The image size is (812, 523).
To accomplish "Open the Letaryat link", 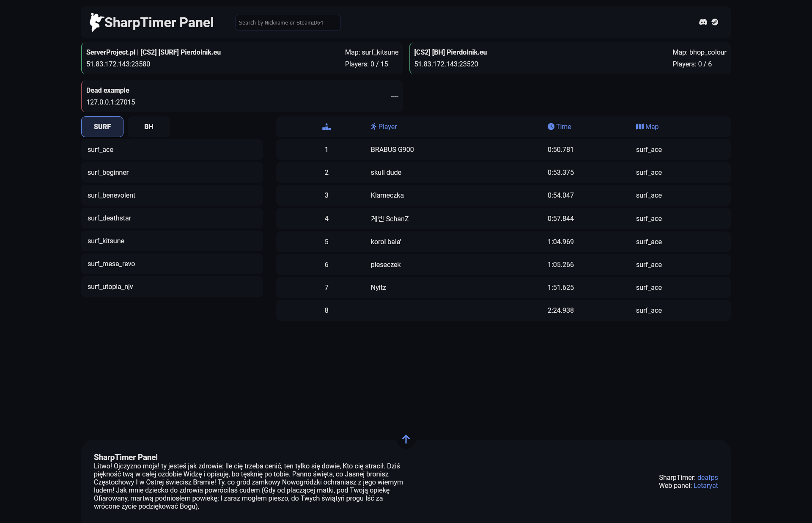I will point(705,485).
